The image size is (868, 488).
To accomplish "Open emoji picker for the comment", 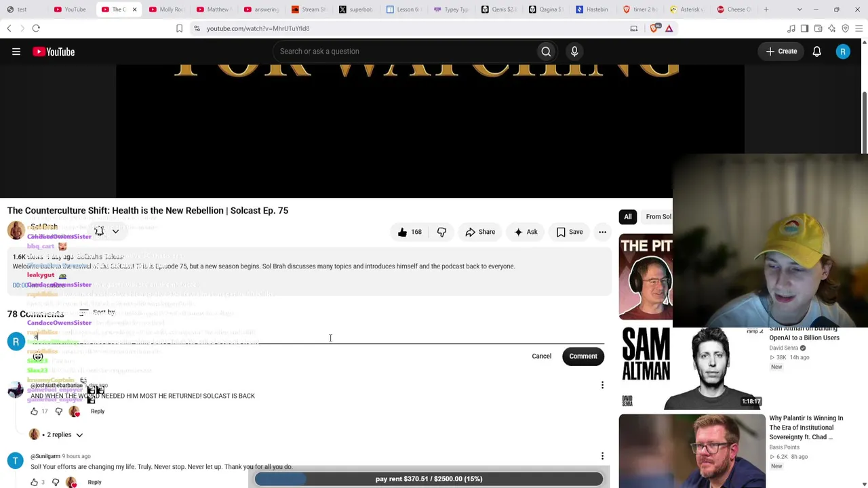I will (38, 356).
